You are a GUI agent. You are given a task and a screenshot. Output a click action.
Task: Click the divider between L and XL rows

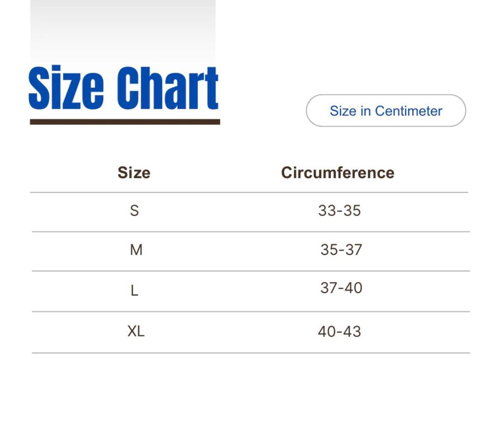coord(251,311)
